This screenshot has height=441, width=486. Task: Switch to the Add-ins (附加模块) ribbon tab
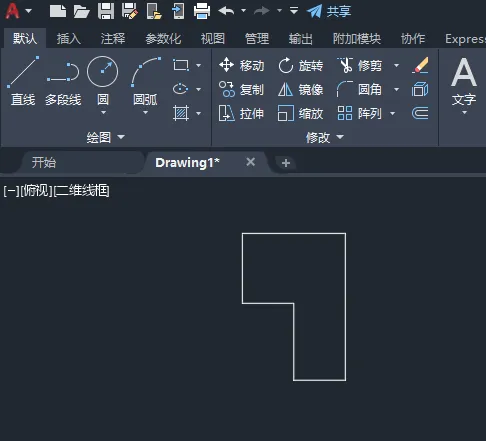[x=357, y=39]
